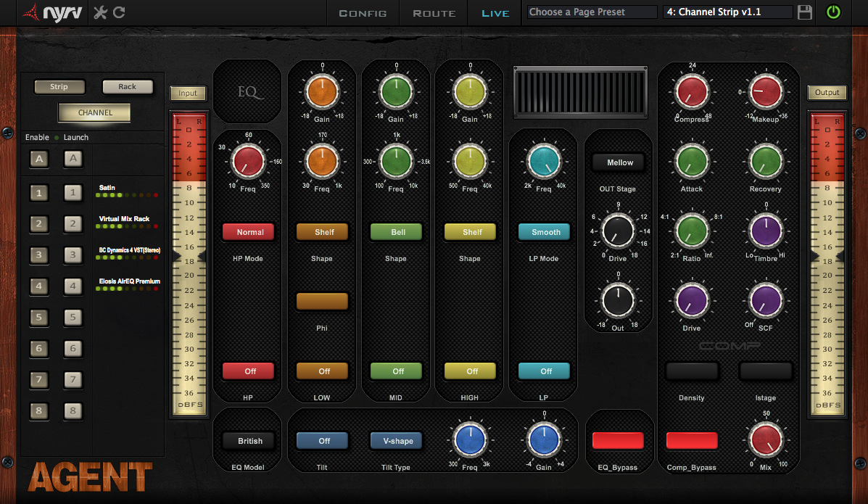This screenshot has height=504, width=868.
Task: Click the refresh arrow icon in header
Action: pyautogui.click(x=119, y=12)
